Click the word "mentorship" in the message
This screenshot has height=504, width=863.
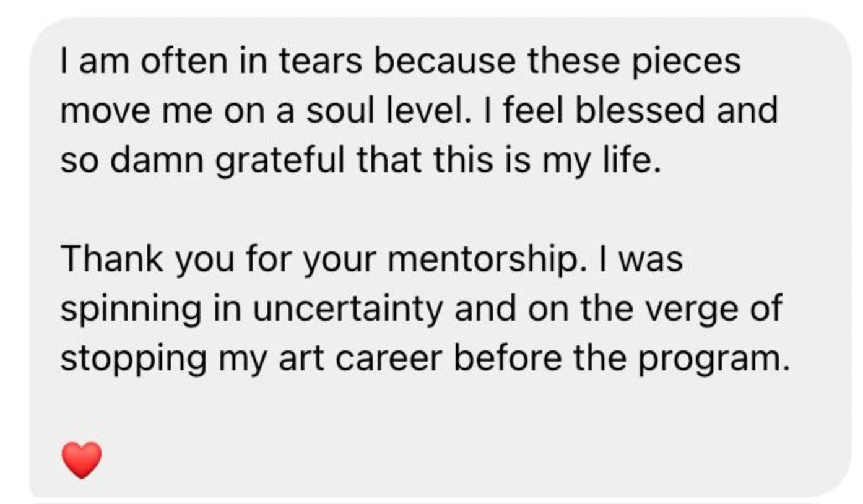pyautogui.click(x=485, y=259)
